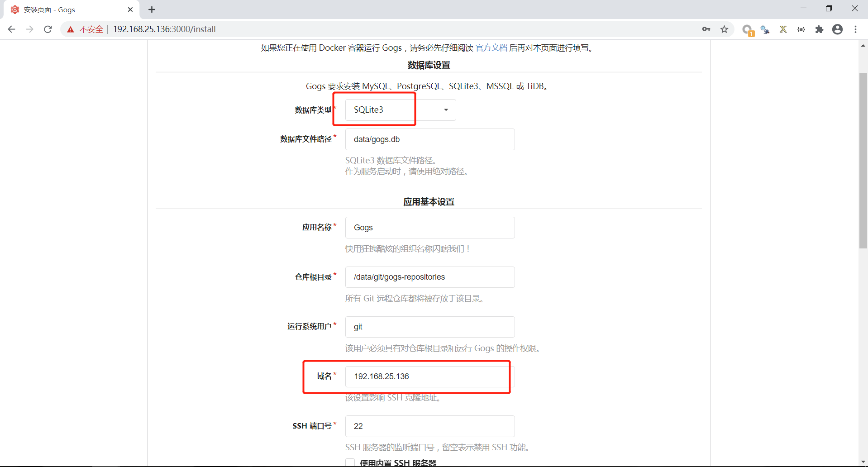Screen dimensions: 868x467
Task: Click the browser back arrow
Action: click(x=12, y=29)
